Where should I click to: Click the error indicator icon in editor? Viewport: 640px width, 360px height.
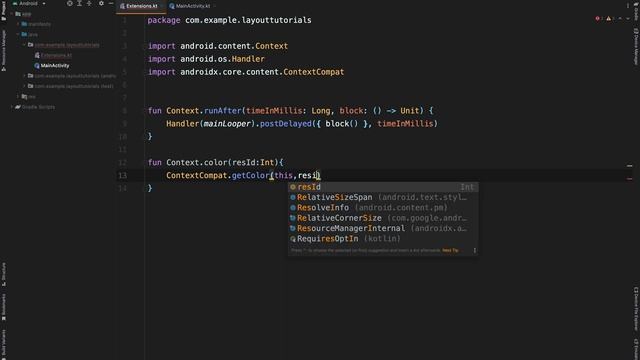[x=598, y=18]
